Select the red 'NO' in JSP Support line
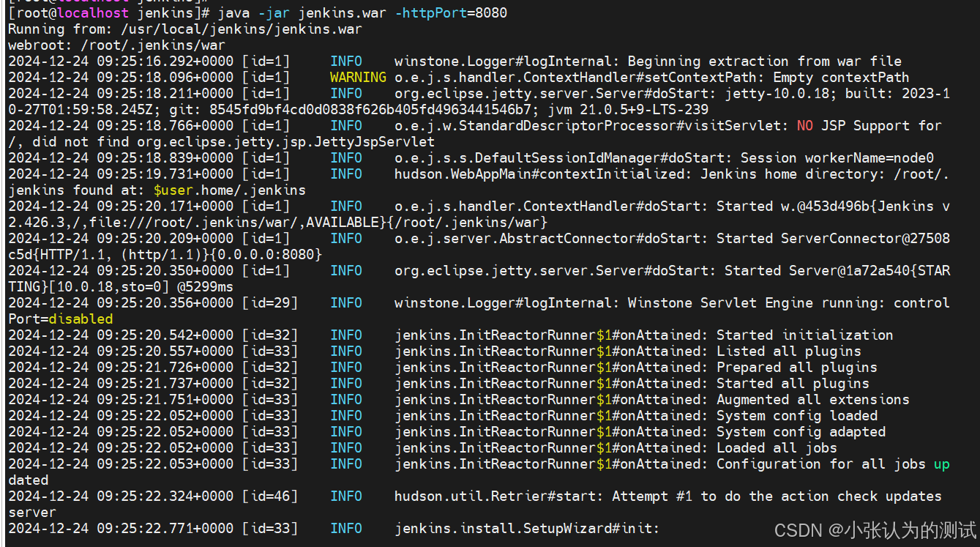The image size is (980, 547). click(805, 126)
